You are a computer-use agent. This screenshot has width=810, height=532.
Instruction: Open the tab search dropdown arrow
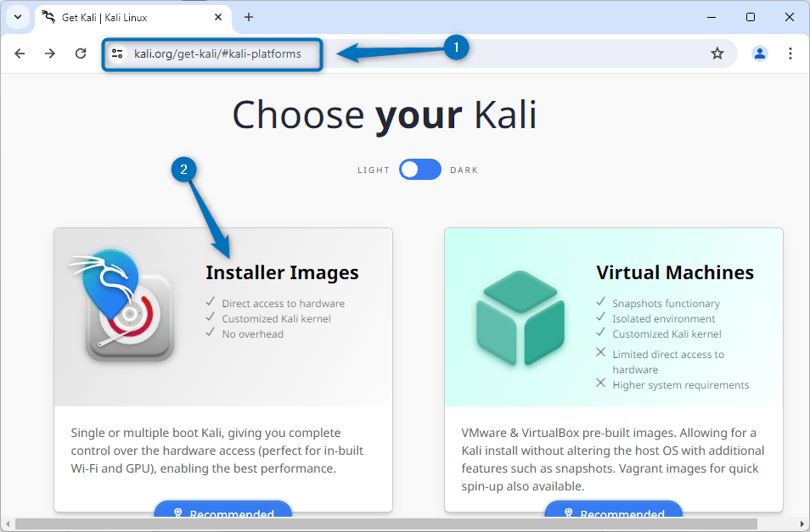(17, 17)
